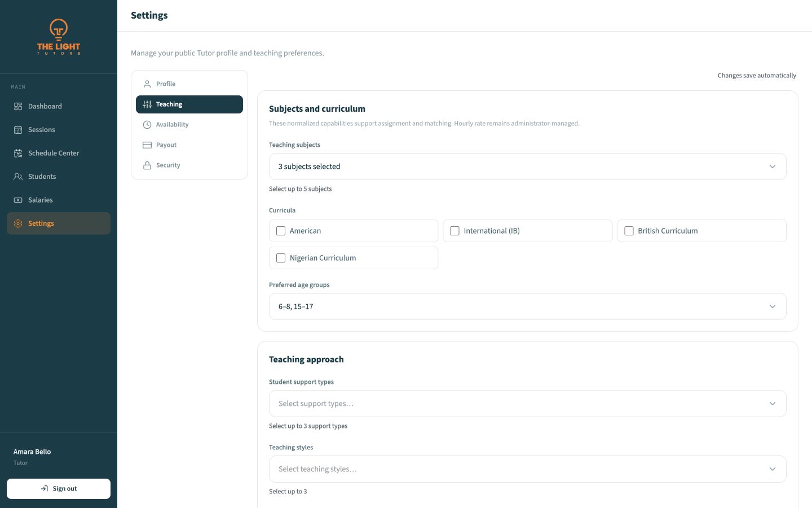Go to the Payout settings tab
The height and width of the screenshot is (508, 812).
coord(189,145)
